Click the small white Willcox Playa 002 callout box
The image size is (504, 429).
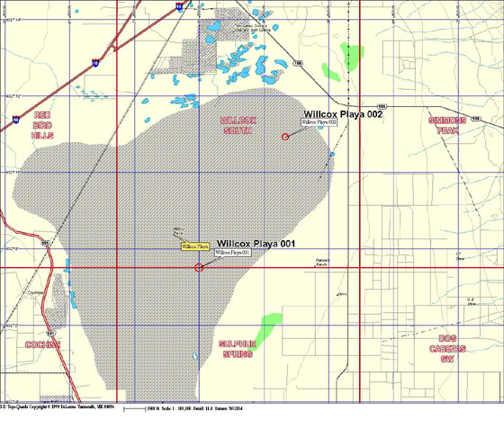tap(319, 122)
